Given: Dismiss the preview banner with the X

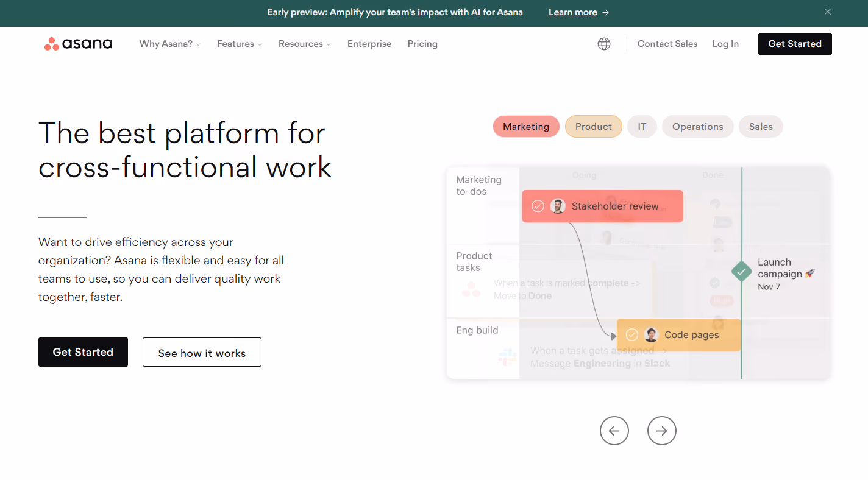Looking at the screenshot, I should 828,12.
